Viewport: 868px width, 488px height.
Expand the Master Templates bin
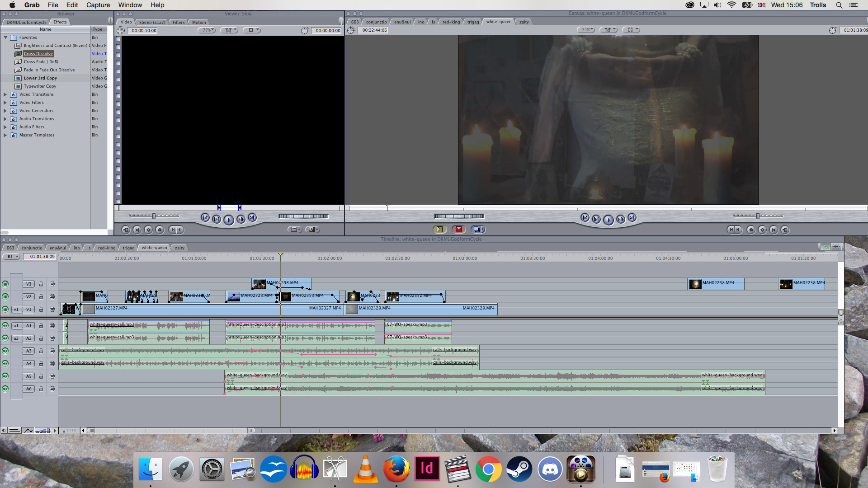[x=5, y=135]
